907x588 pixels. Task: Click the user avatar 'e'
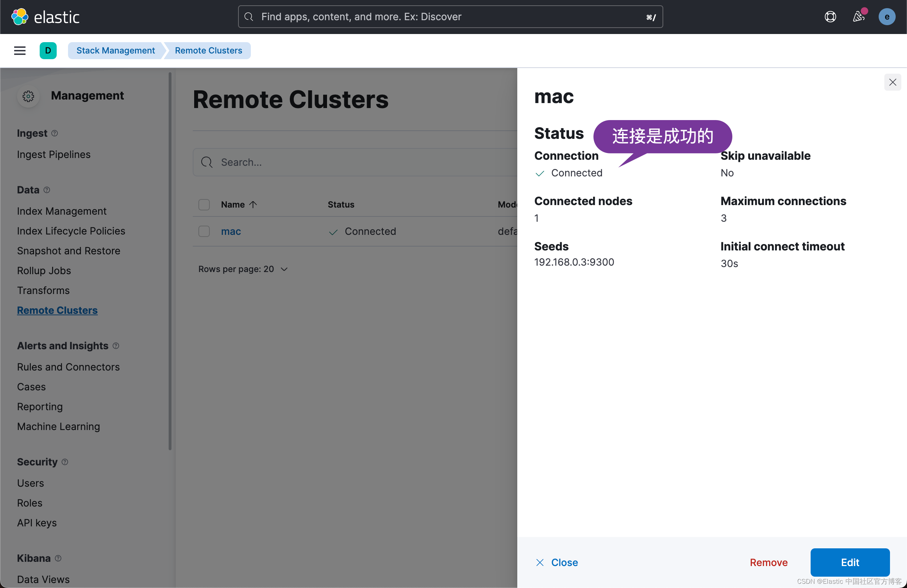click(x=886, y=17)
